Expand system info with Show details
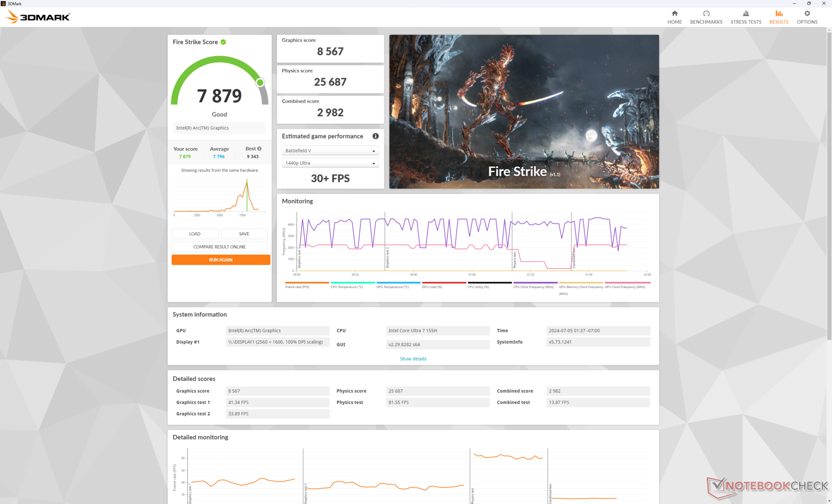 pyautogui.click(x=413, y=359)
